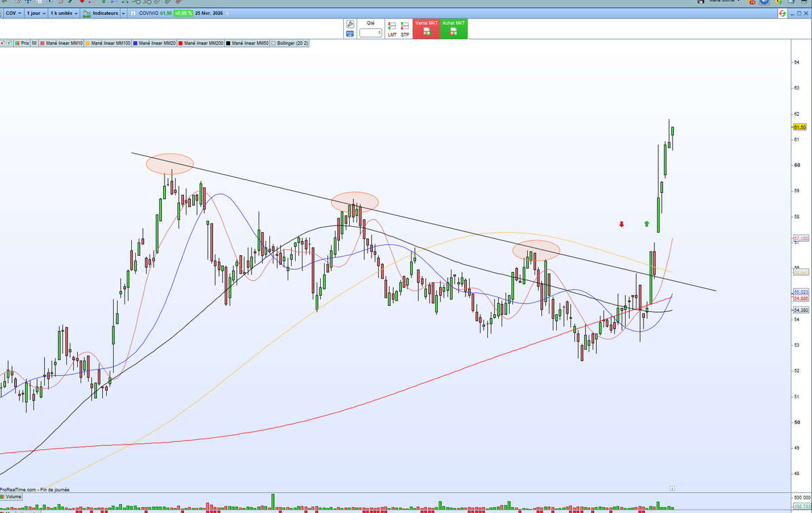Click the 102 733 volume value label
The height and width of the screenshot is (513, 812).
801,506
